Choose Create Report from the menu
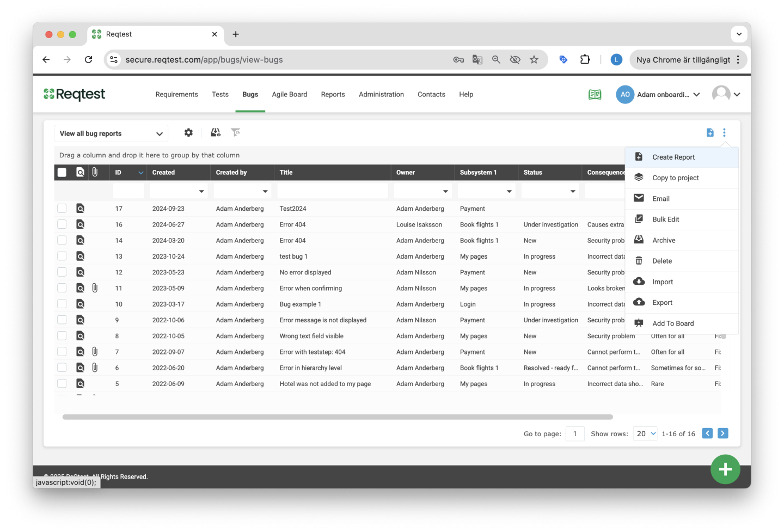Image resolution: width=784 pixels, height=532 pixels. [x=682, y=157]
